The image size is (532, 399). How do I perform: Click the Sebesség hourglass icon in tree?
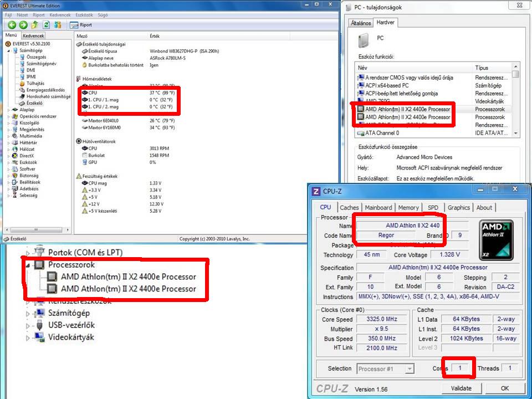(x=15, y=195)
